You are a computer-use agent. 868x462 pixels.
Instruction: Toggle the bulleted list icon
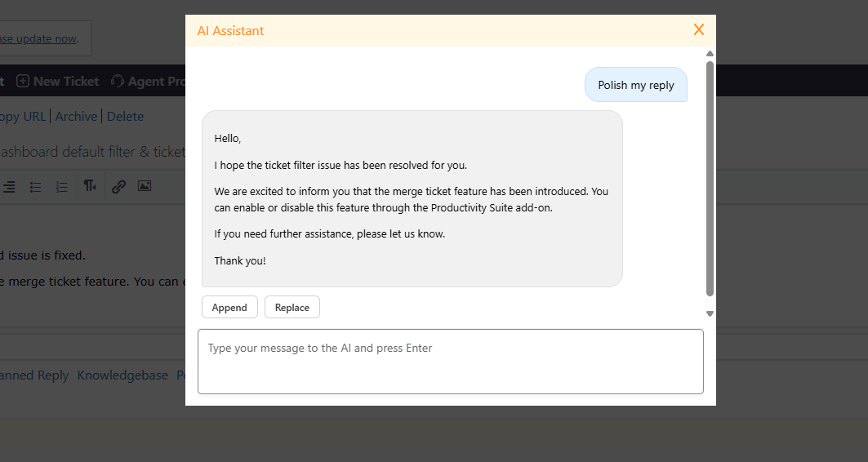pyautogui.click(x=36, y=187)
